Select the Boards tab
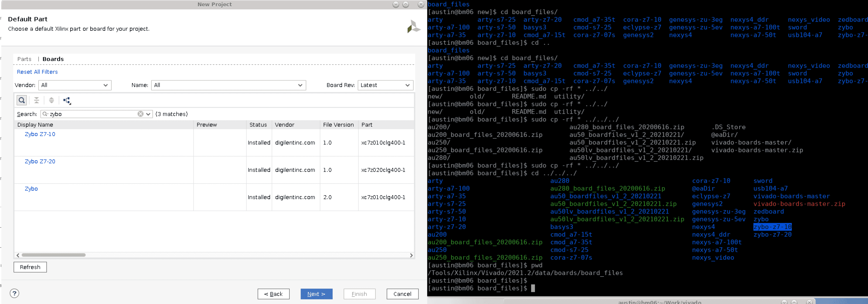Screen dimensions: 868x304 (x=53, y=59)
